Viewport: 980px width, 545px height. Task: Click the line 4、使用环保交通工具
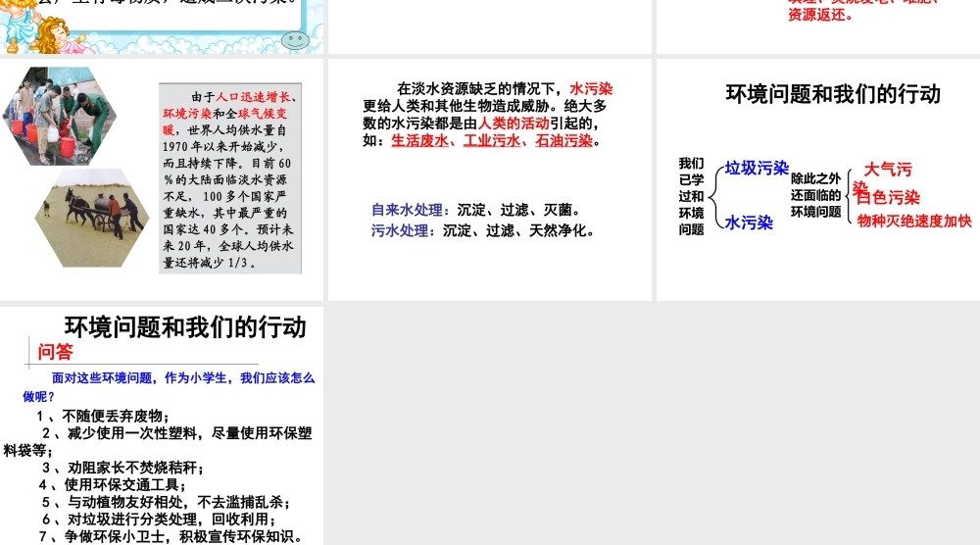(113, 484)
